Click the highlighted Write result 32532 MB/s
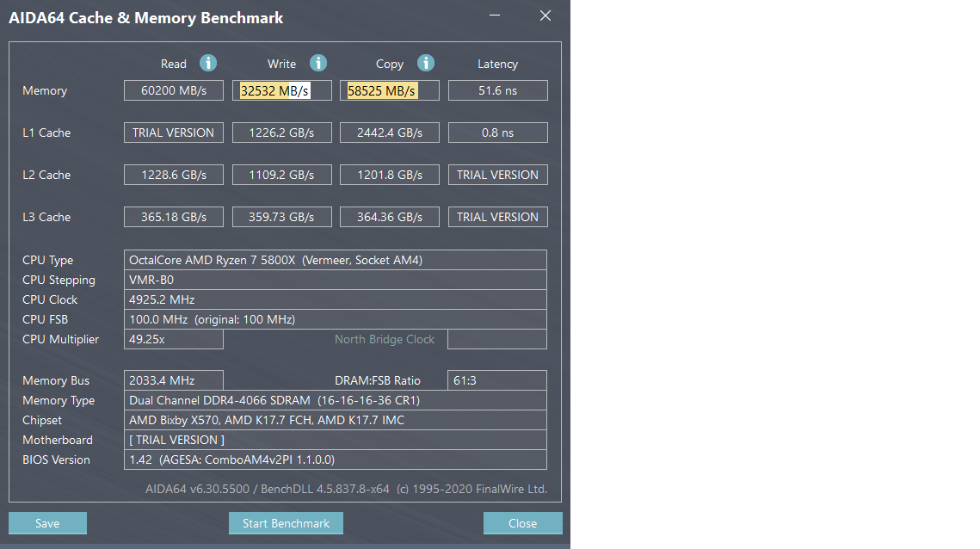The image size is (980, 549). (x=281, y=89)
